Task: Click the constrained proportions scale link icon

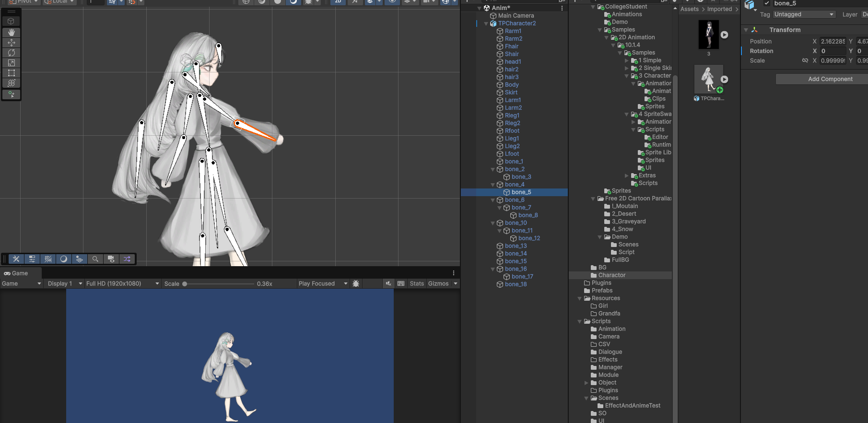Action: pos(805,60)
